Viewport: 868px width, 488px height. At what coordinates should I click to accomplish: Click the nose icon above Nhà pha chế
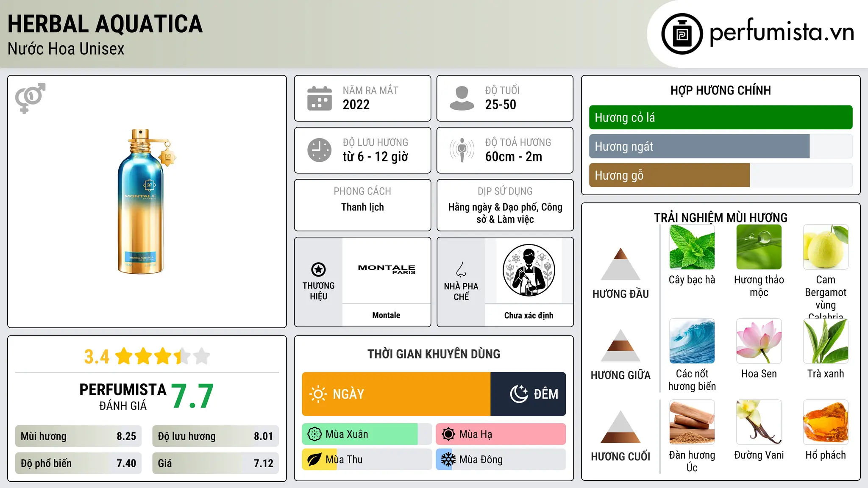click(x=461, y=269)
